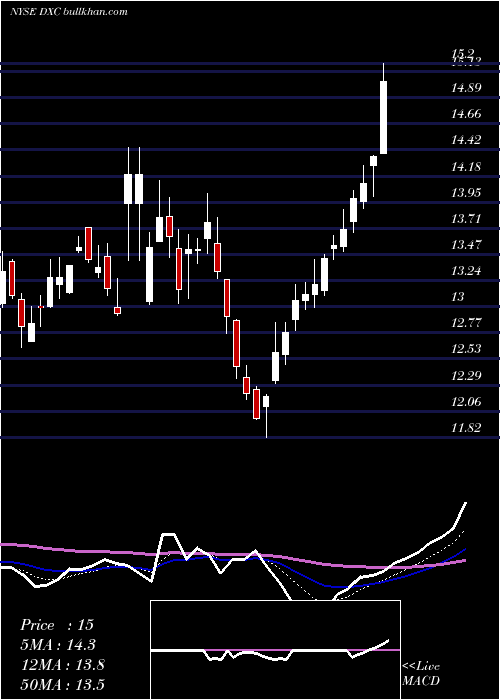Click inside the MACD inset panel

275,650
